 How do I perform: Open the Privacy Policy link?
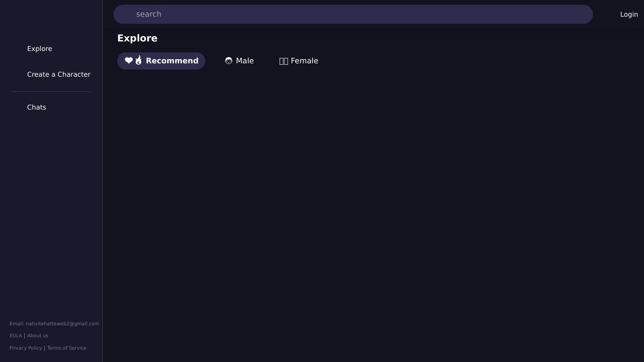pos(26,348)
